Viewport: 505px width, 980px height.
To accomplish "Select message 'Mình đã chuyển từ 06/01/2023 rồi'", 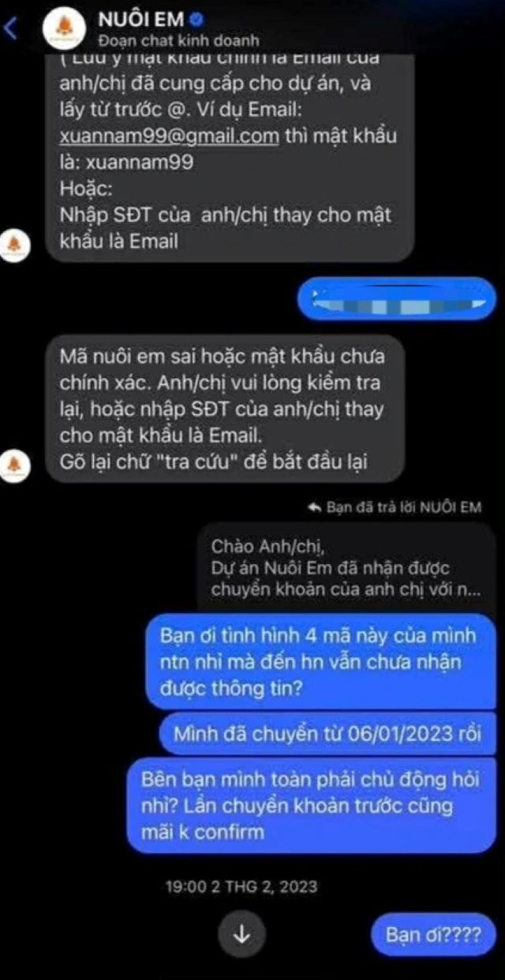I will click(x=327, y=735).
